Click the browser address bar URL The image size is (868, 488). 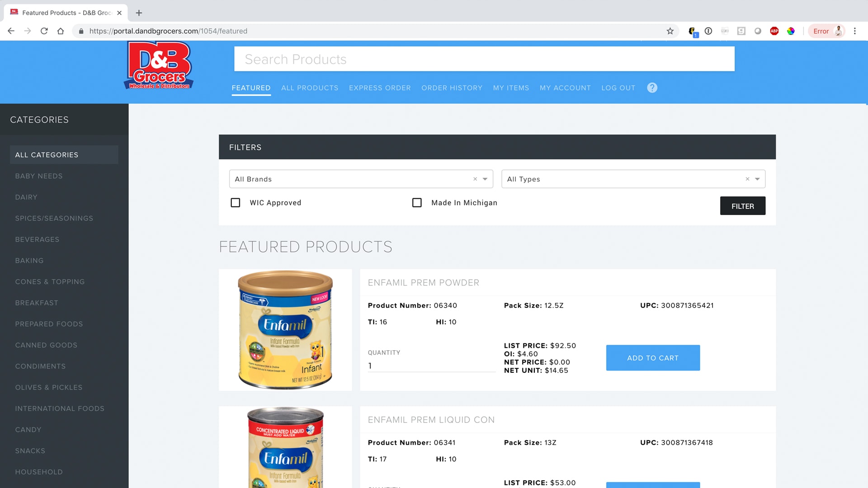pos(168,31)
